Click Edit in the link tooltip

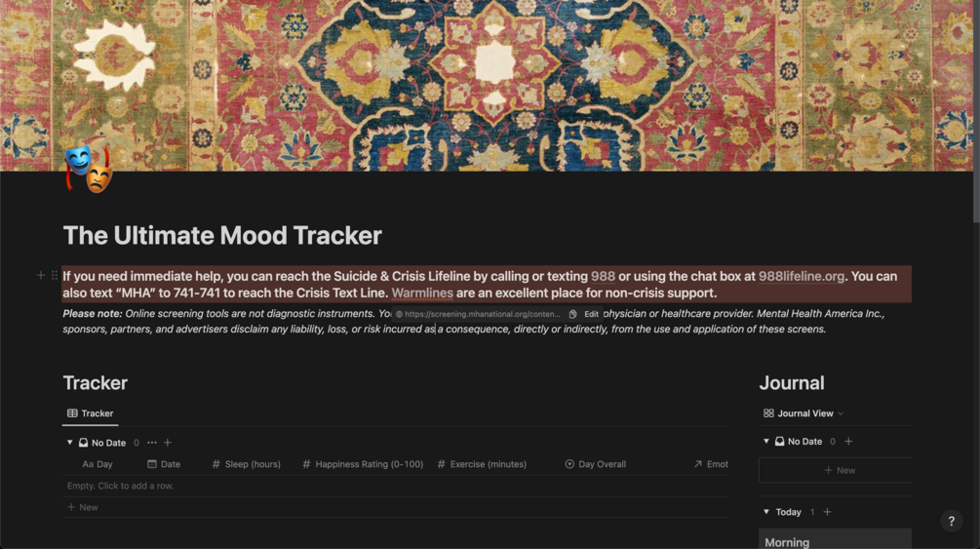(591, 315)
